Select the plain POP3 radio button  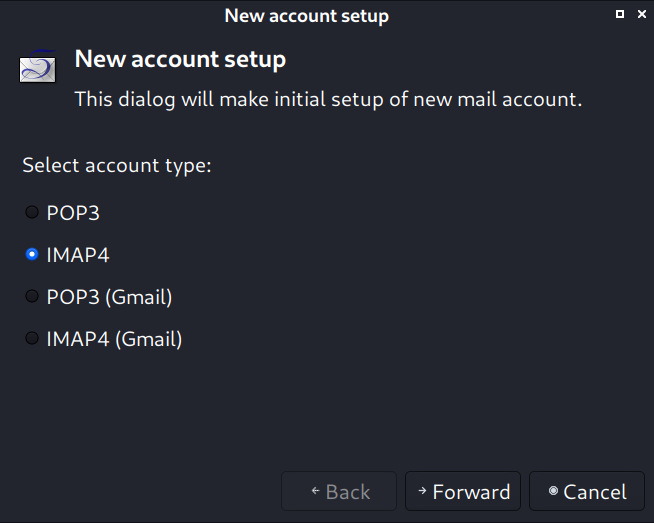coord(32,212)
